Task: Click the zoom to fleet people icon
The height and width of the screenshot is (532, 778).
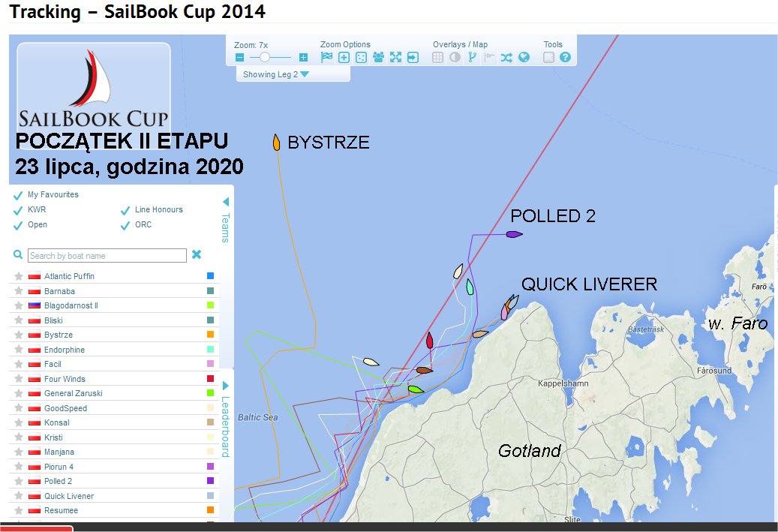Action: [x=378, y=57]
